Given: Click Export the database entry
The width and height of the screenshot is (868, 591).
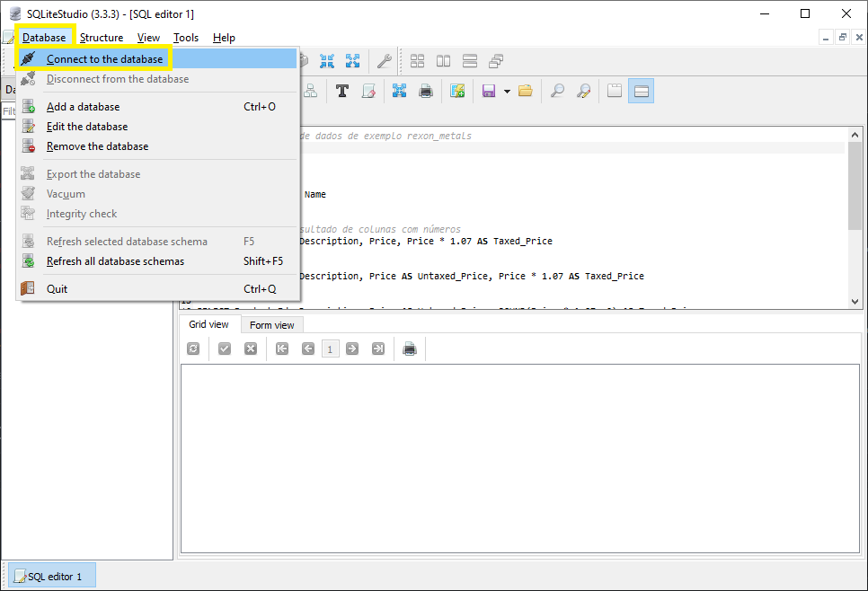Looking at the screenshot, I should click(x=158, y=174).
